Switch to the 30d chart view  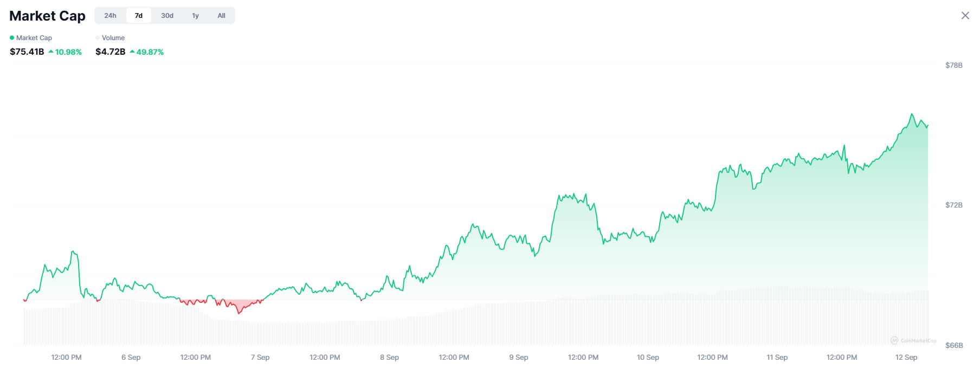pyautogui.click(x=167, y=16)
